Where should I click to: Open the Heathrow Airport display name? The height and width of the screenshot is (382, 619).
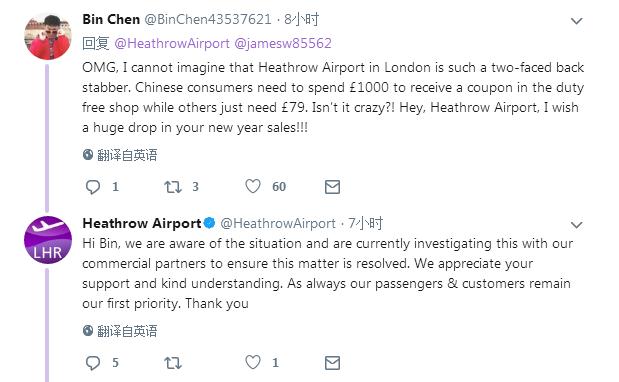pos(142,223)
